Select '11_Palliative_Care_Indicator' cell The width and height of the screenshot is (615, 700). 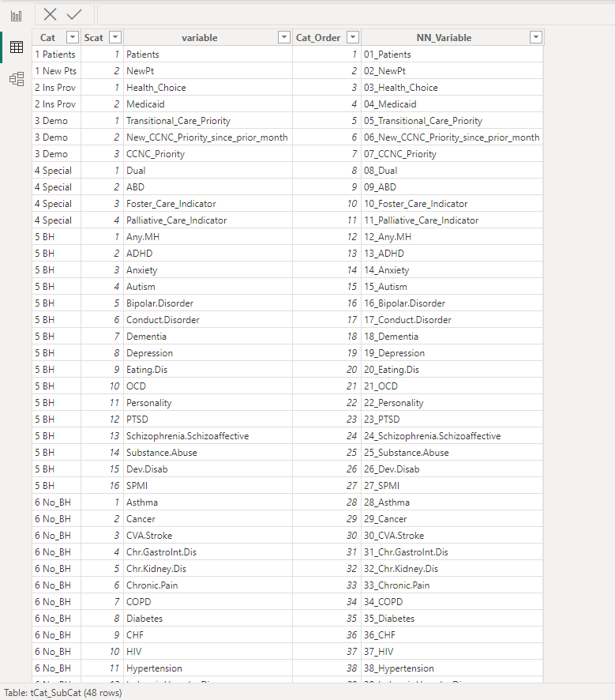pos(452,220)
